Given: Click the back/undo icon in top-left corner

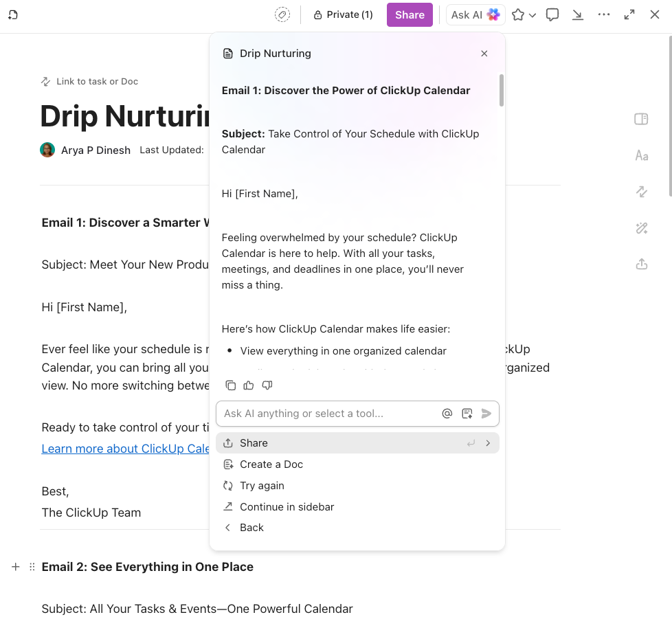Looking at the screenshot, I should click(x=13, y=15).
